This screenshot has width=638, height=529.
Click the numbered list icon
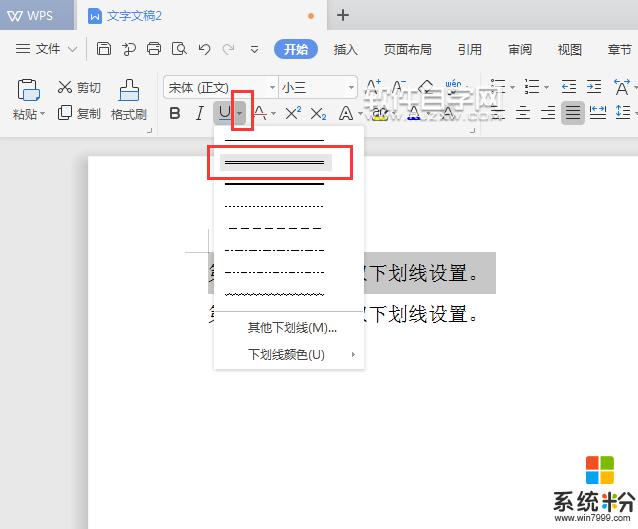click(531, 86)
